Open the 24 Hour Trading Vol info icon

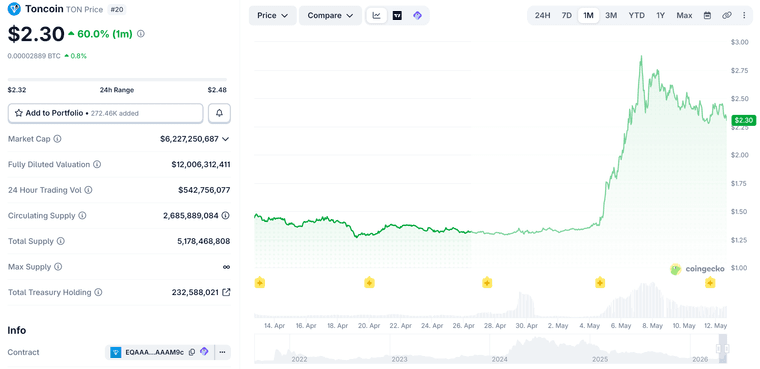coord(88,190)
